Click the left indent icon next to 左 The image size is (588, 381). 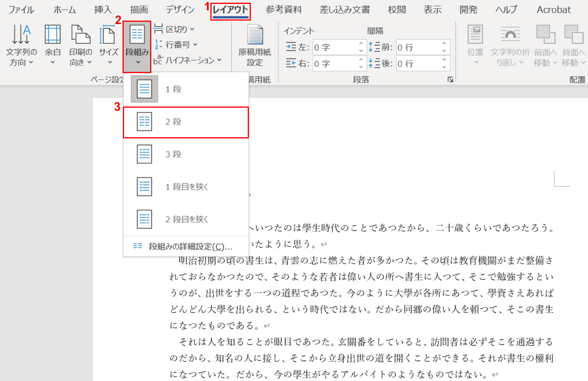point(291,47)
